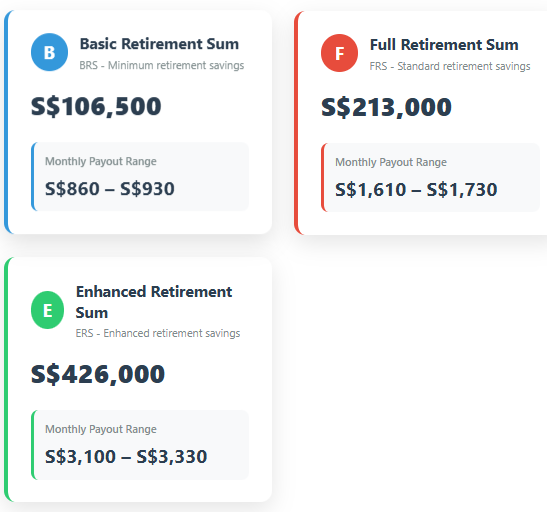Click the FRS standard retirement savings subtitle
Image resolution: width=547 pixels, height=512 pixels.
[x=450, y=66]
